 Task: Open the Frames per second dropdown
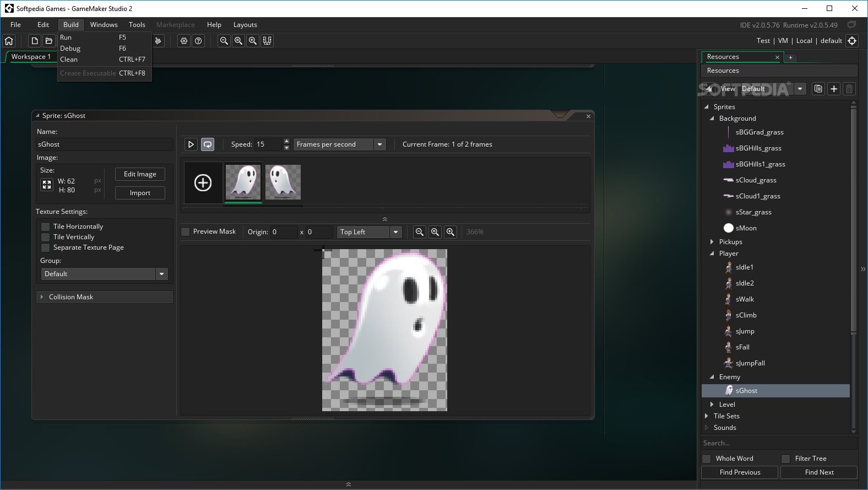pos(339,144)
